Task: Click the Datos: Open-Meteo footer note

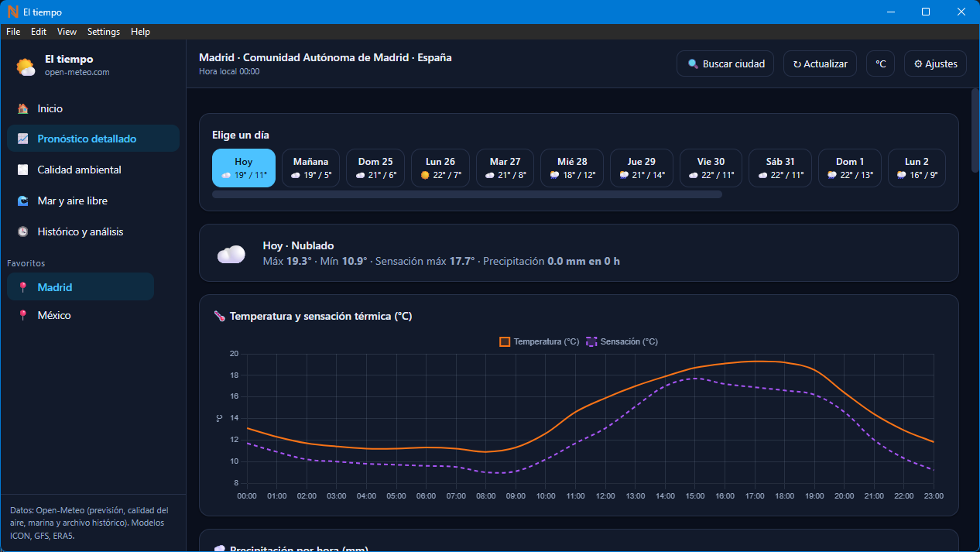Action: point(90,523)
